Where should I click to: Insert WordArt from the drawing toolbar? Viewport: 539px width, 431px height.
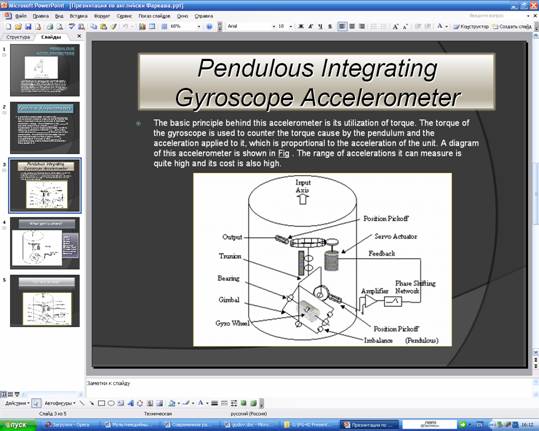131,403
